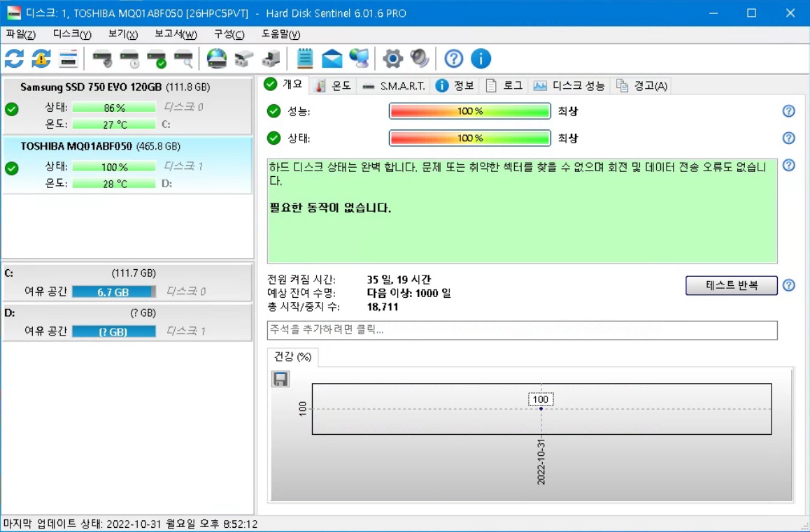Image resolution: width=810 pixels, height=532 pixels.
Task: Switch to the 온도 tab
Action: coord(334,86)
